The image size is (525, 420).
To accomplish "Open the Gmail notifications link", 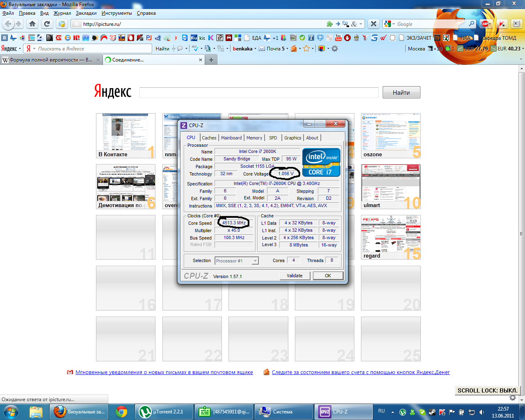I will pos(164,372).
